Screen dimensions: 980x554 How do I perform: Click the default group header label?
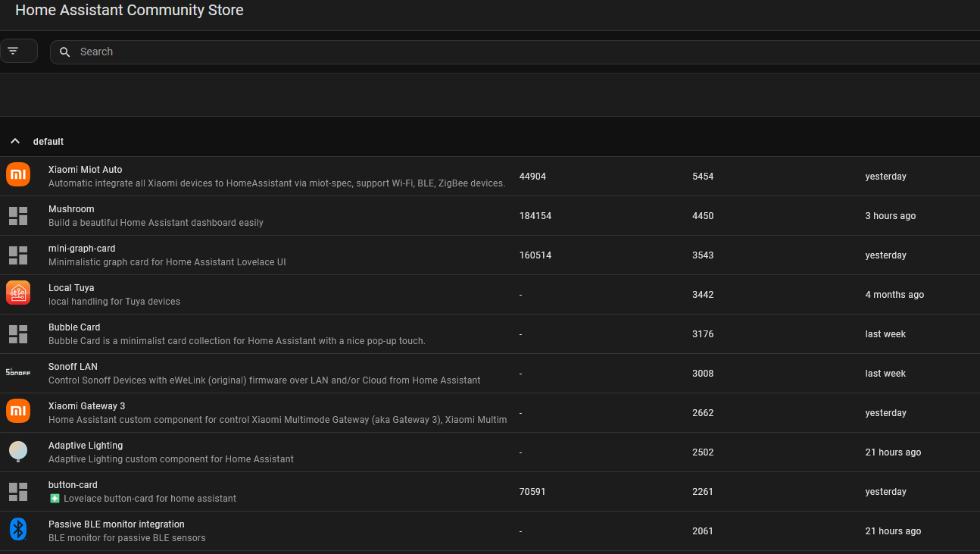tap(48, 142)
